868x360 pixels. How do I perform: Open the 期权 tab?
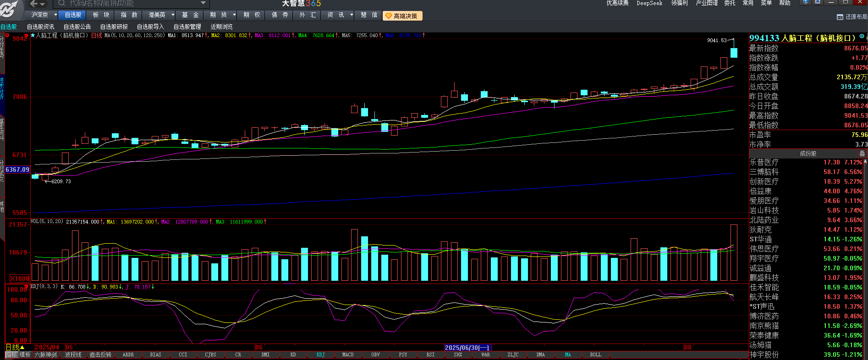coord(252,15)
